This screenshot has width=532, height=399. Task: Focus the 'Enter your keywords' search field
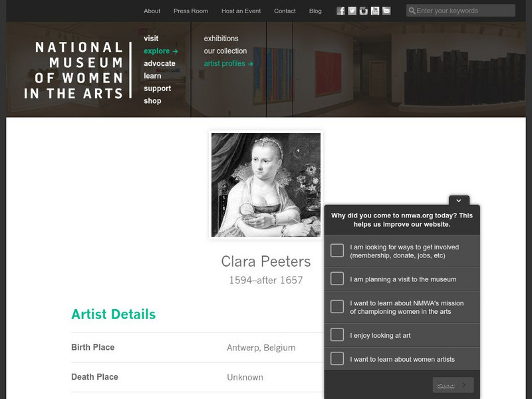460,11
